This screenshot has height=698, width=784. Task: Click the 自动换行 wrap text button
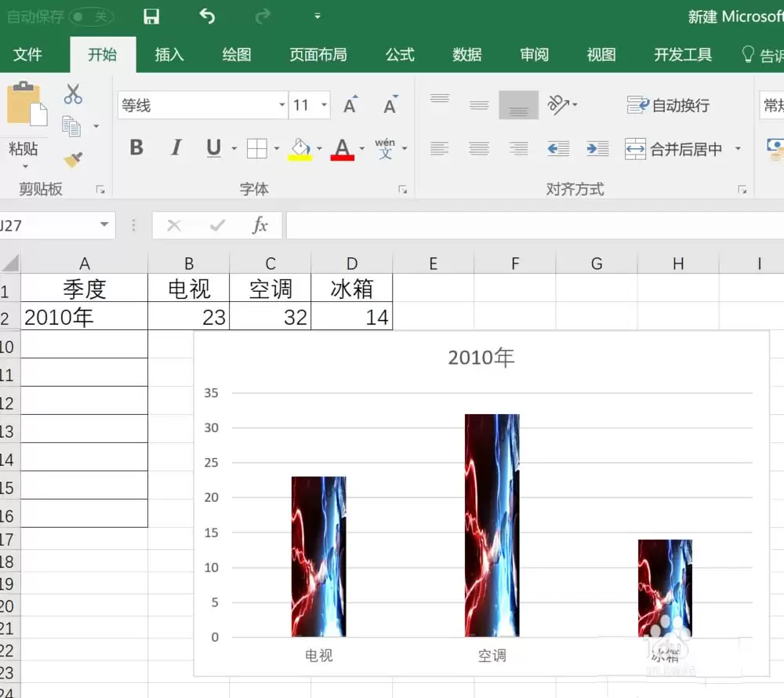coord(668,105)
